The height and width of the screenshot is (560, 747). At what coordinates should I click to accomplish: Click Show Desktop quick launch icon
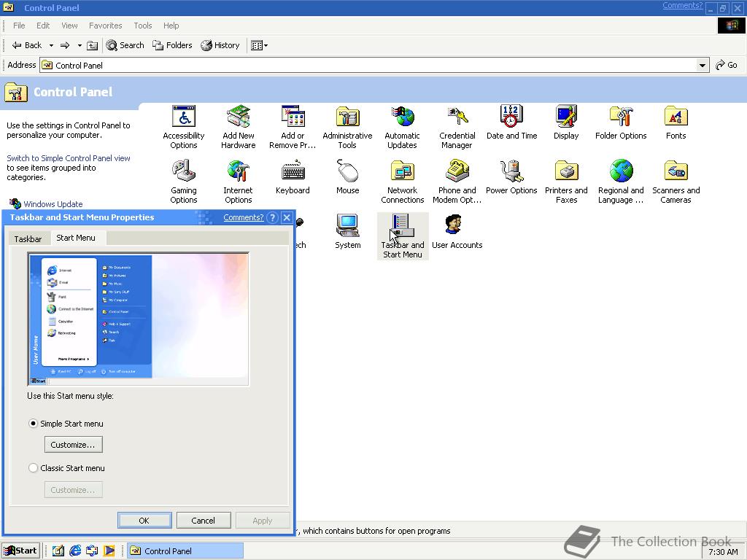(x=58, y=551)
